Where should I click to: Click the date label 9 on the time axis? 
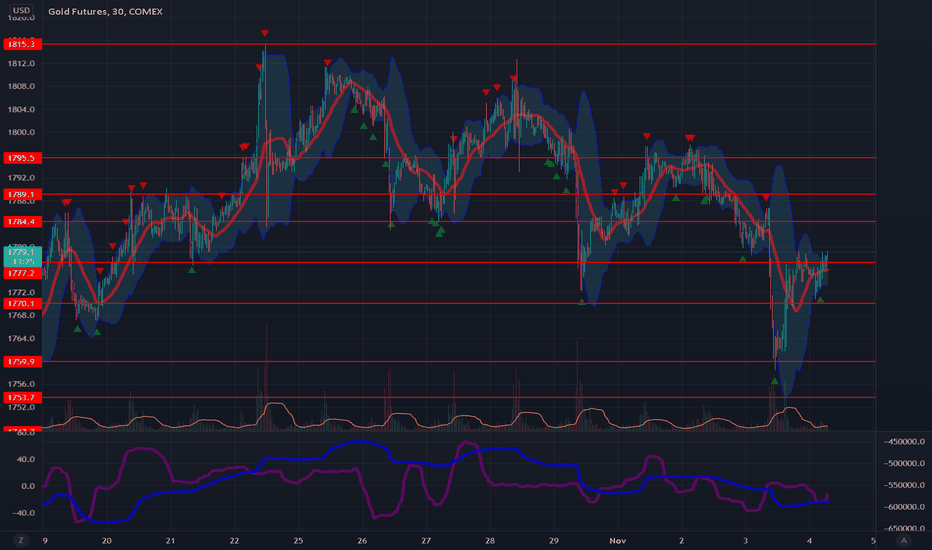pos(45,540)
